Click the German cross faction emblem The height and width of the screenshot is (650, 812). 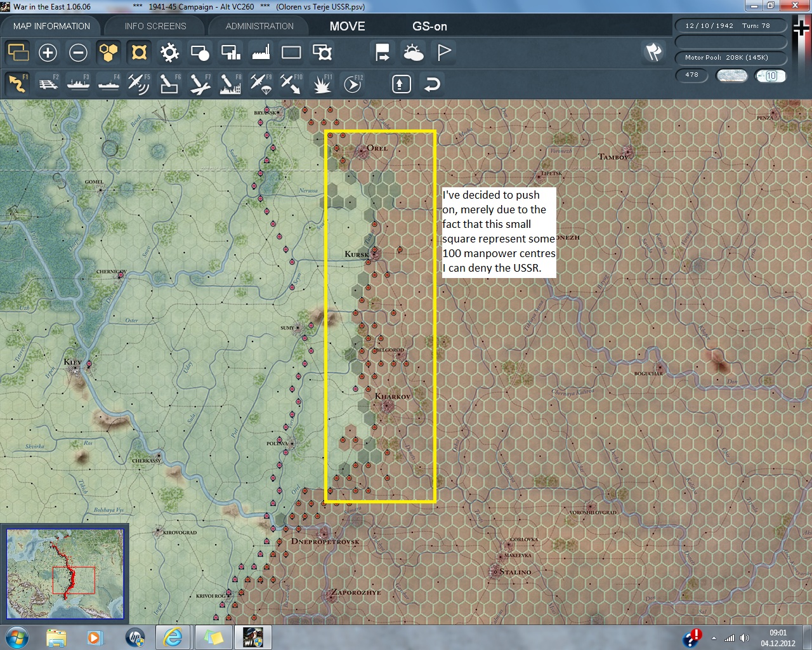click(801, 30)
